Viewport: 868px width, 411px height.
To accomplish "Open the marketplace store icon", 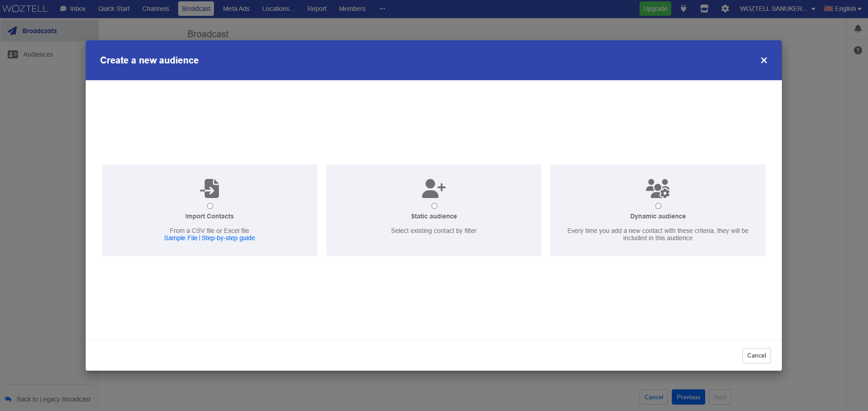I will pos(704,9).
